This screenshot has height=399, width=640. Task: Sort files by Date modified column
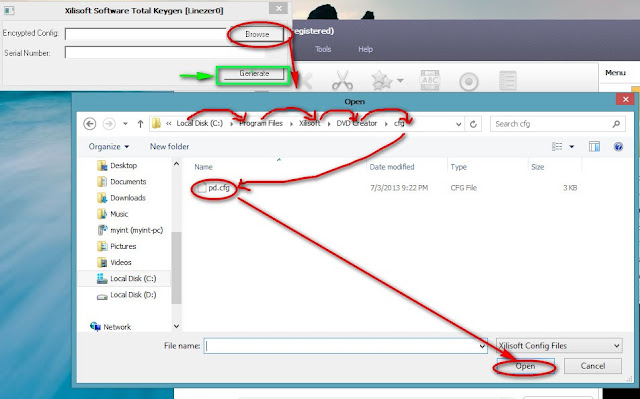tap(392, 167)
